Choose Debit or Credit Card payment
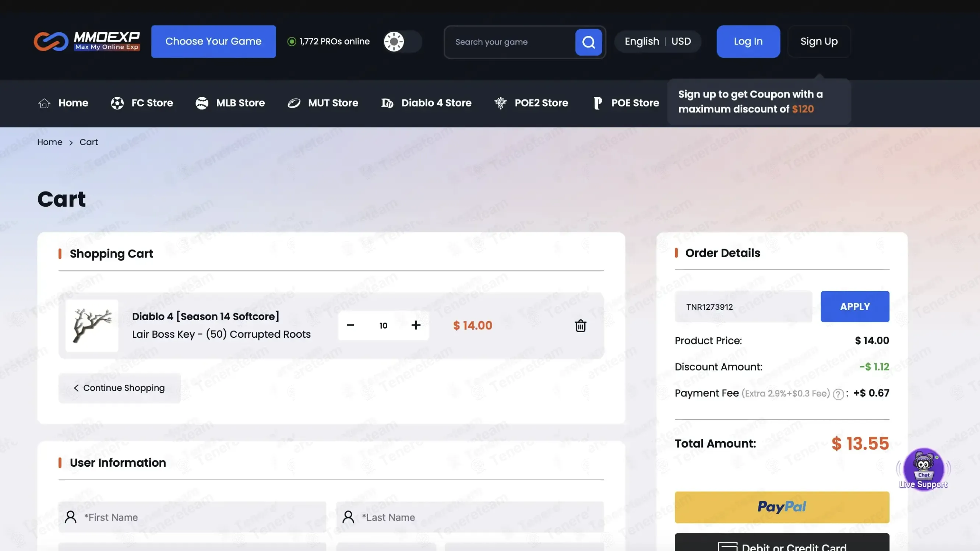Screen dimensions: 980x551 782,543
